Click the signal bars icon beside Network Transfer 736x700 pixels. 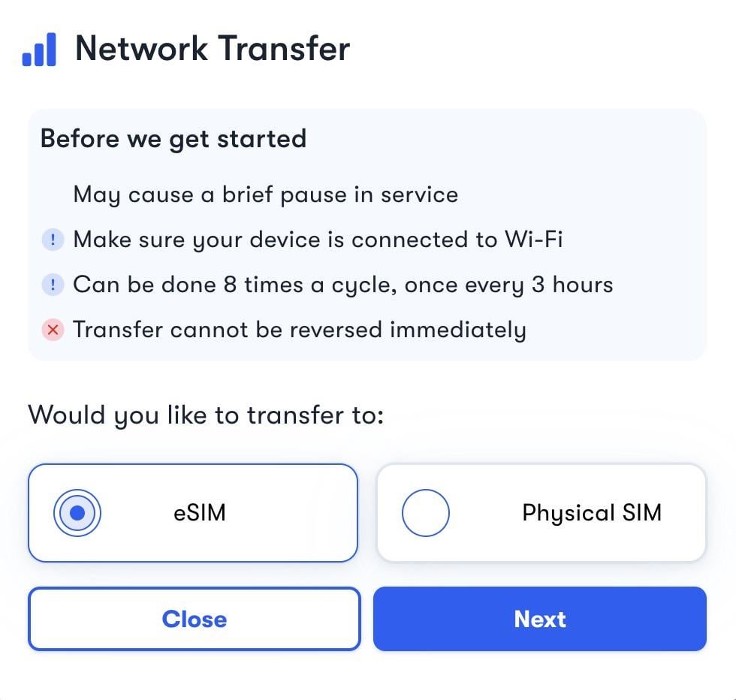[39, 50]
